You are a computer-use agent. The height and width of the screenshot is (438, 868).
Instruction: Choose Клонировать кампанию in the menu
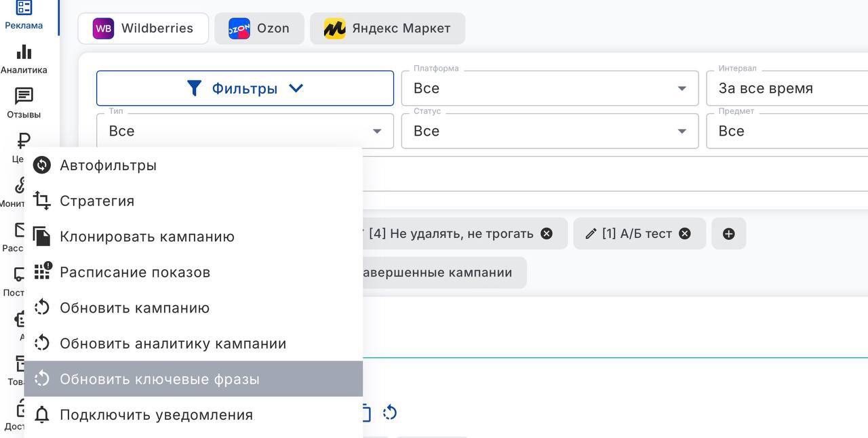point(147,237)
